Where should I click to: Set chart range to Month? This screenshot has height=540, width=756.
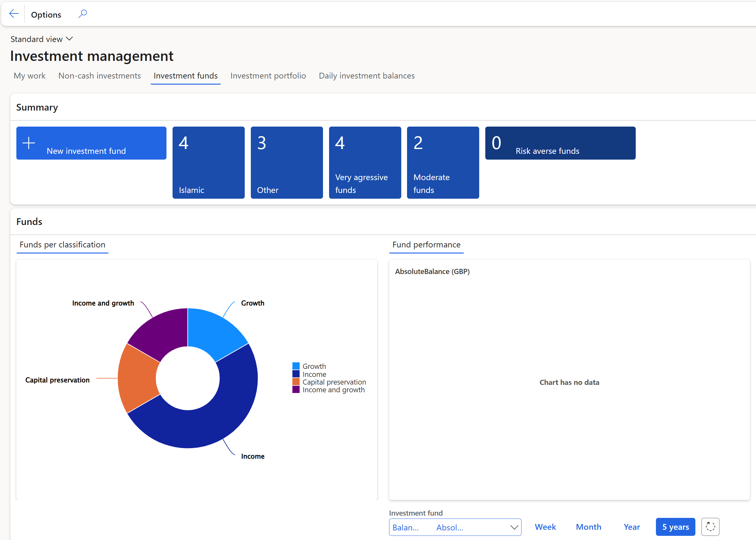(588, 527)
